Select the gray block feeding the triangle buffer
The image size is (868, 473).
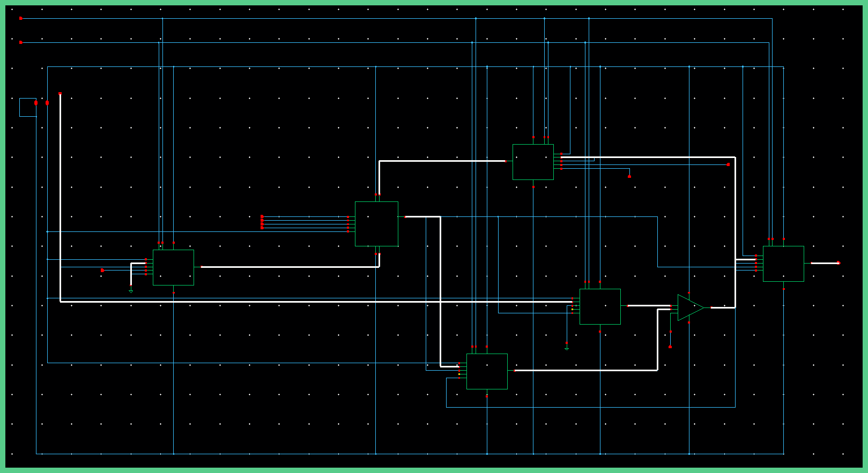point(600,306)
